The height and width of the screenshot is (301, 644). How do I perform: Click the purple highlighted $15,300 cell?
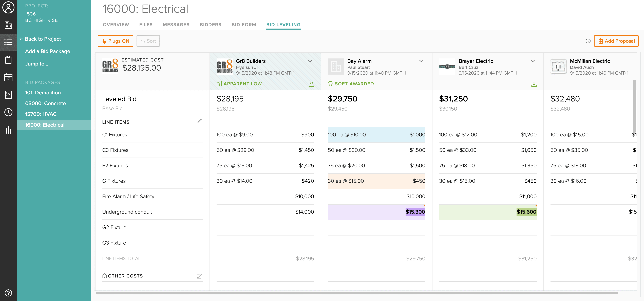(415, 212)
